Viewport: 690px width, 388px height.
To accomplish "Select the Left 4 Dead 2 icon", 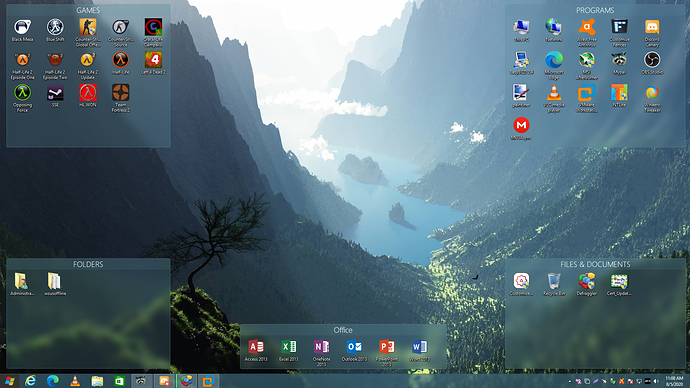I will [153, 63].
